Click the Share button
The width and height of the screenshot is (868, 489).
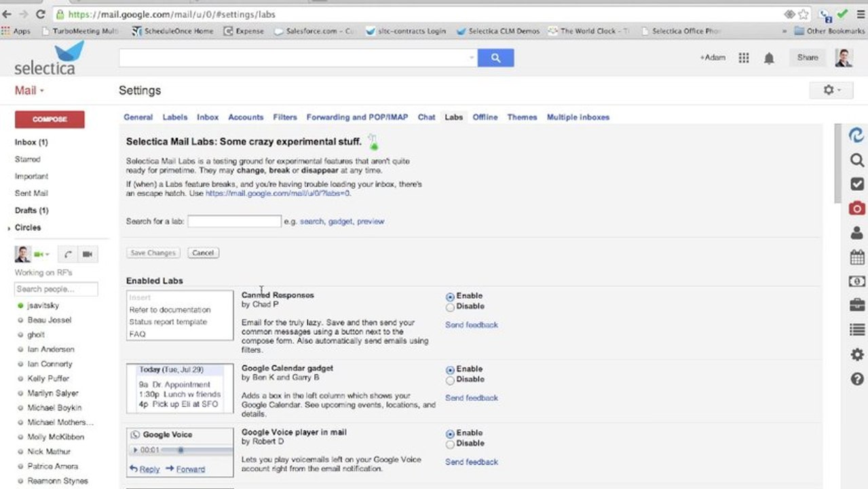pyautogui.click(x=808, y=58)
